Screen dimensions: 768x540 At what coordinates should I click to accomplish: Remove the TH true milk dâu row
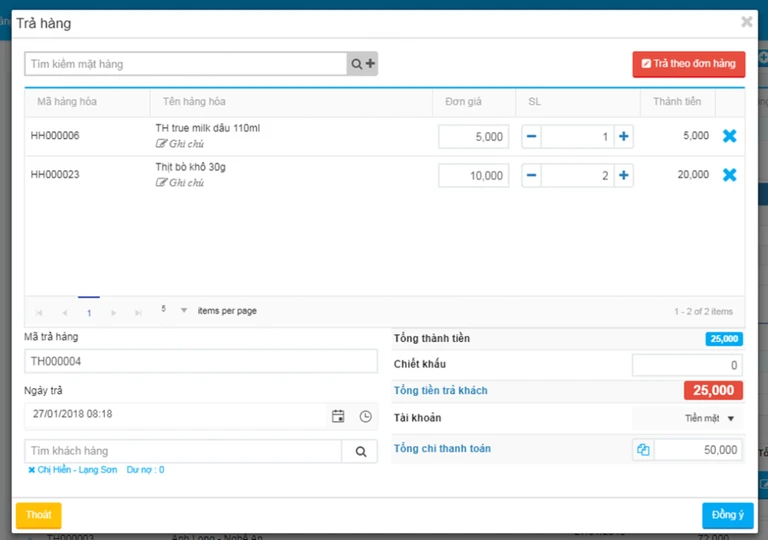pyautogui.click(x=729, y=136)
